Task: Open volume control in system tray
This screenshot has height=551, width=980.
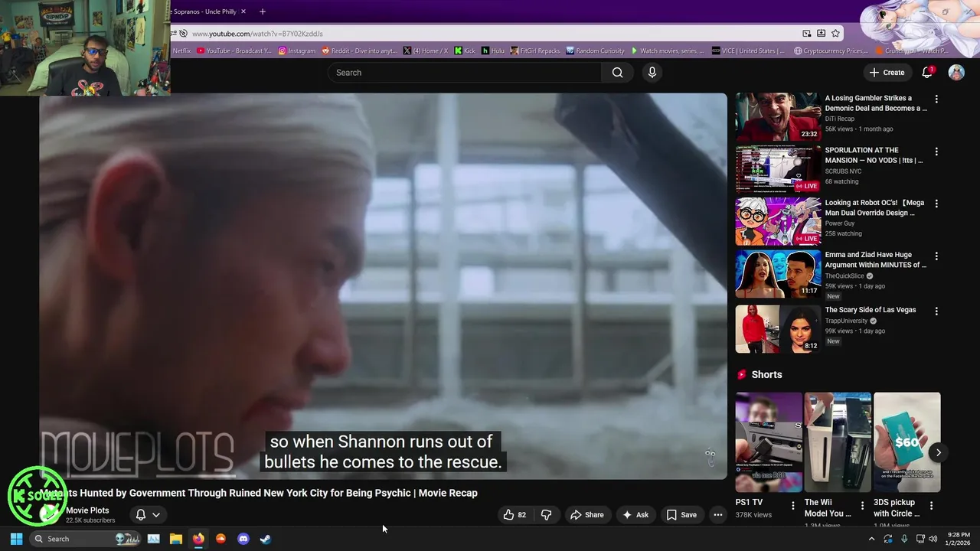Action: click(933, 539)
